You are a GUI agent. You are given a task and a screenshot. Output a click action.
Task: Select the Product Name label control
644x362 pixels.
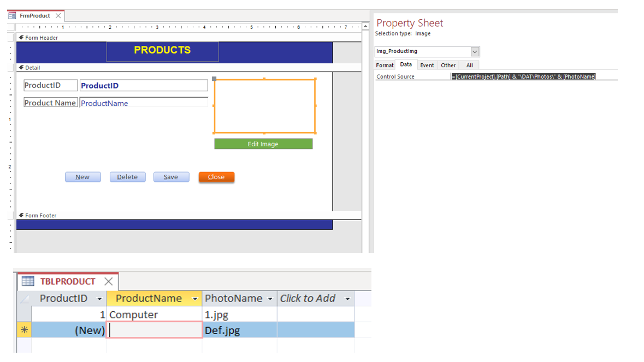coord(50,103)
